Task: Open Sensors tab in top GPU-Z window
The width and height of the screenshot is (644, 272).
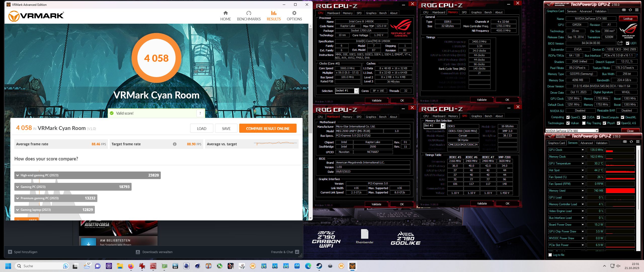Action: tap(572, 11)
